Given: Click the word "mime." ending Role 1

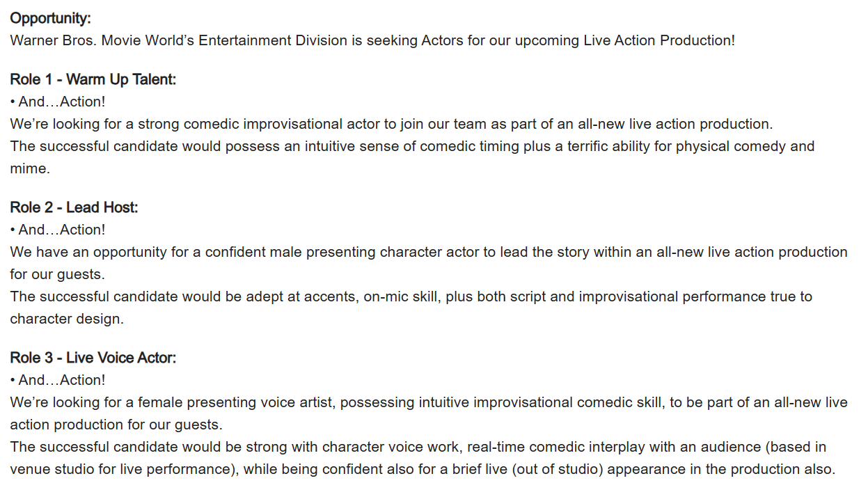Looking at the screenshot, I should 30,168.
